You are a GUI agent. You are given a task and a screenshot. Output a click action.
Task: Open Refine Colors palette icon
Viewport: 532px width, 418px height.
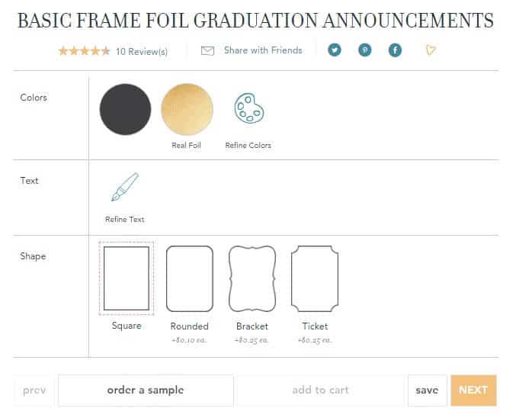click(x=249, y=108)
